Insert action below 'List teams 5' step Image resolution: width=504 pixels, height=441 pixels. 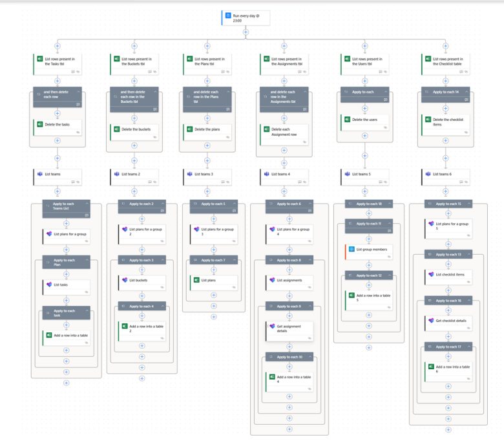(x=365, y=191)
